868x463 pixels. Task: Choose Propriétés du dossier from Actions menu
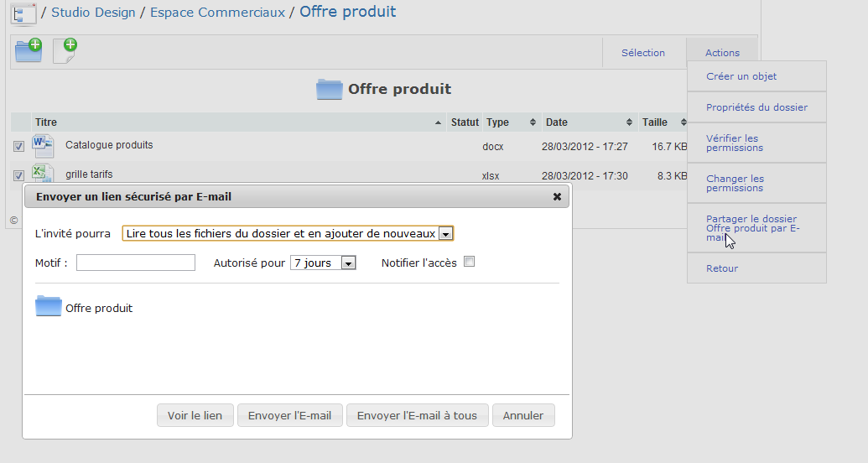(756, 107)
